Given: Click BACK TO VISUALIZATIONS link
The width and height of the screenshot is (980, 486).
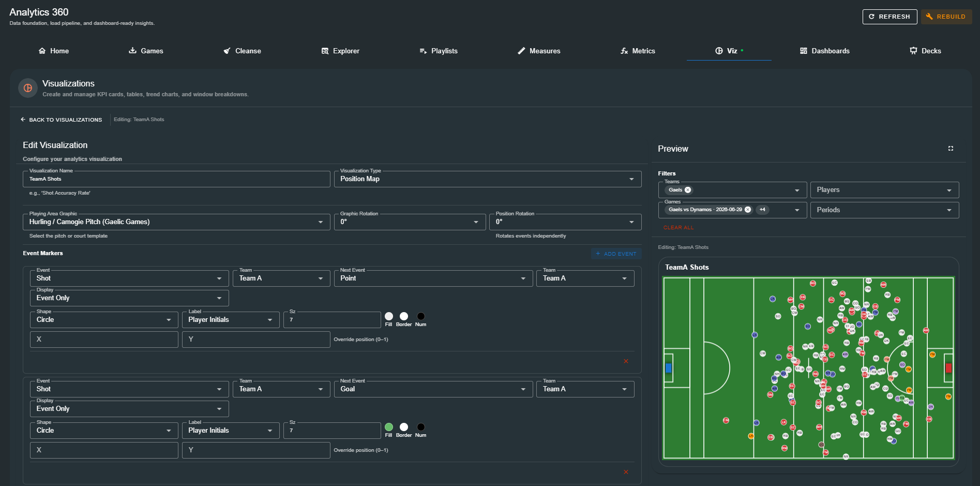Looking at the screenshot, I should click(x=62, y=120).
